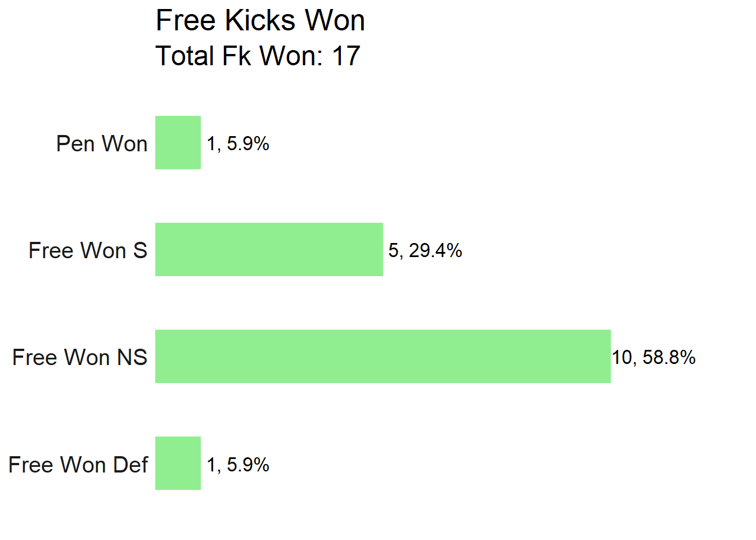The height and width of the screenshot is (540, 756).
Task: Click the Free Kicks Won chart title
Action: [x=260, y=21]
